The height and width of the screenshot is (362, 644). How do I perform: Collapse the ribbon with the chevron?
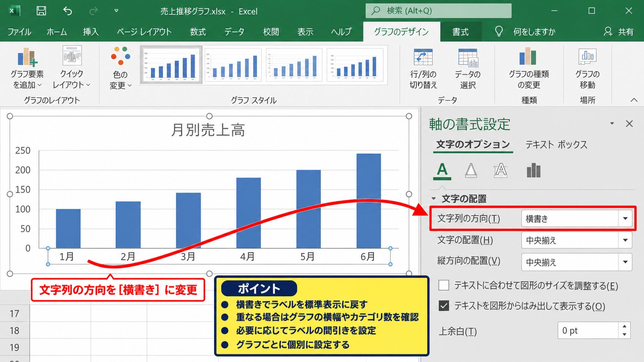coord(634,100)
